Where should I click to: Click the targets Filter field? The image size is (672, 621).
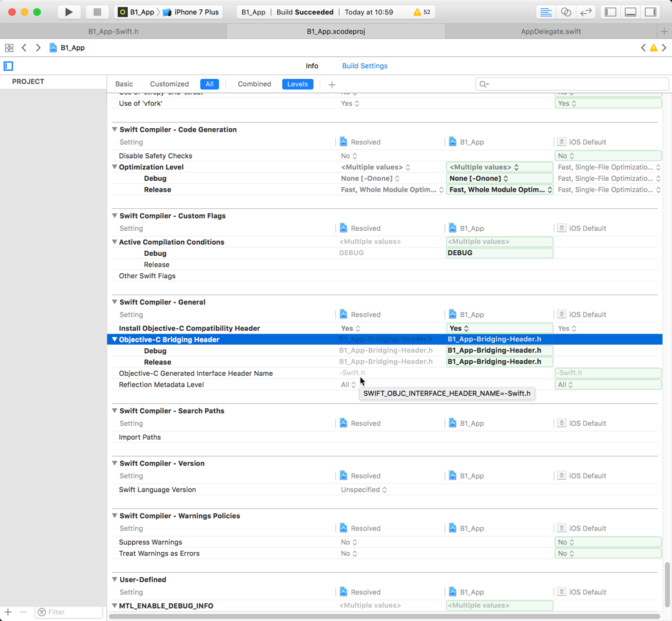pos(69,612)
